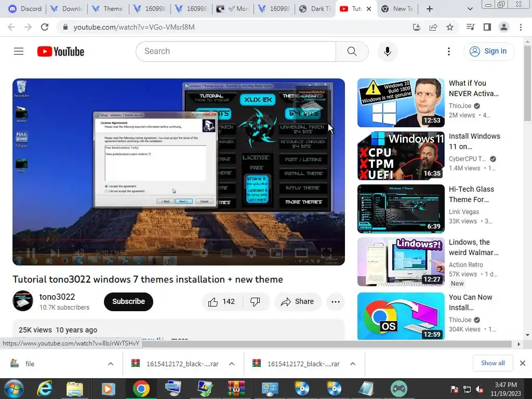
Task: Click the search magnifier button
Action: pyautogui.click(x=352, y=51)
